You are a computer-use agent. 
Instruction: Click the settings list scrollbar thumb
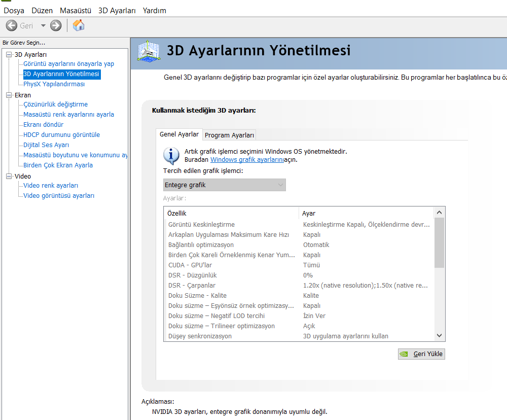coord(439,242)
